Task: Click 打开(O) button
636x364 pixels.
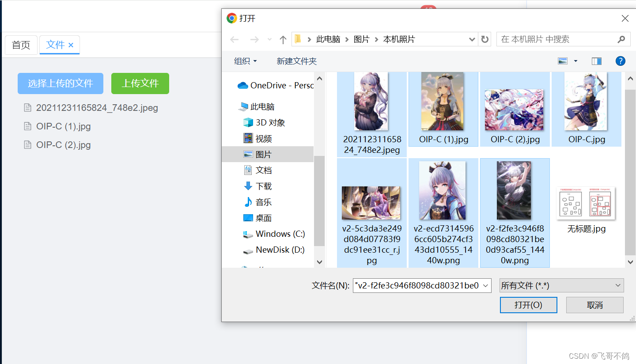Action: tap(528, 305)
